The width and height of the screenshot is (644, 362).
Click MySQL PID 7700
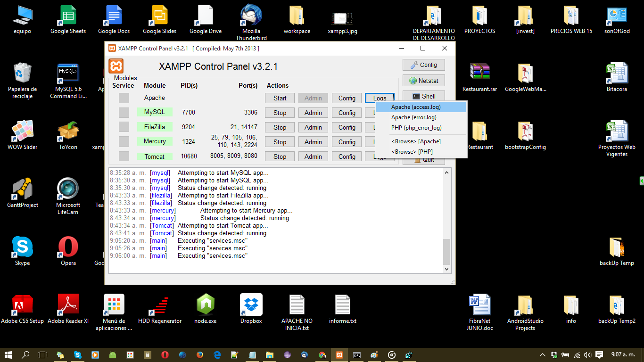[189, 113]
